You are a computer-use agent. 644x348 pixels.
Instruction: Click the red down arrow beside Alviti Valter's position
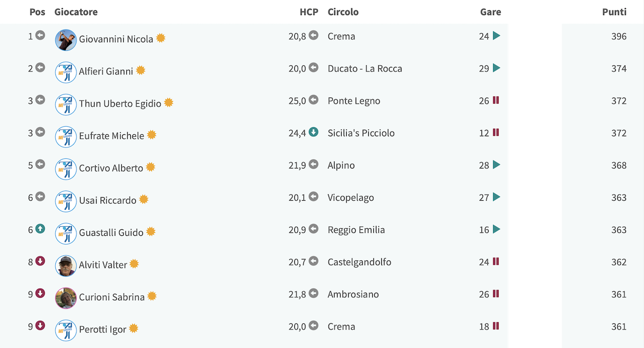pos(40,261)
